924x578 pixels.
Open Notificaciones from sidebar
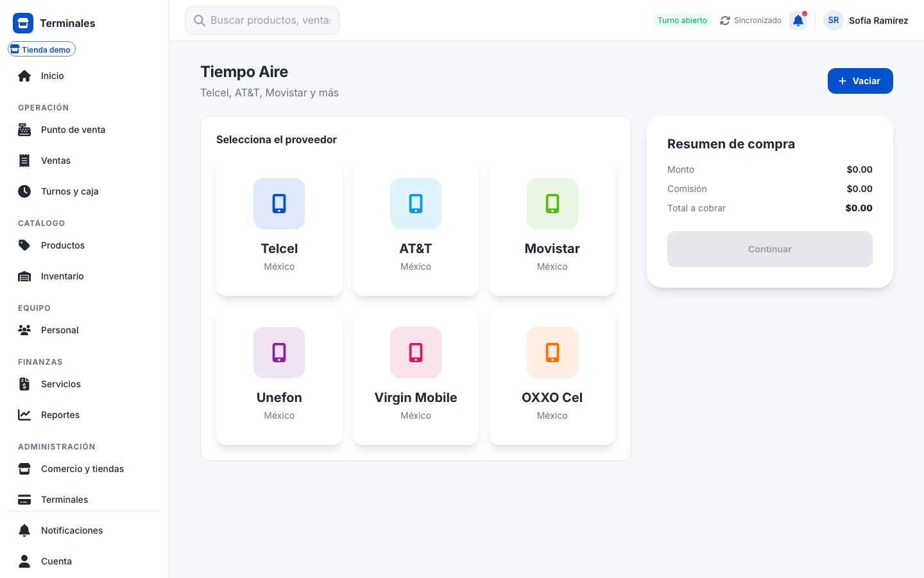coord(84,530)
